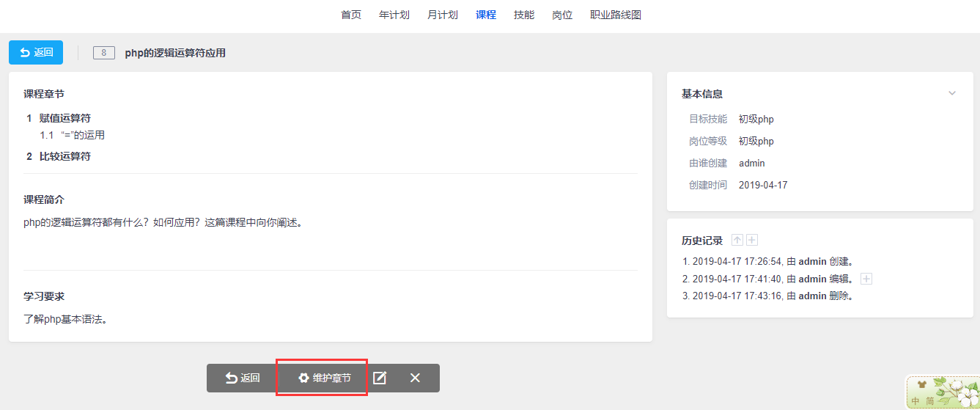The image size is (980, 410).
Task: Click the text 了解php基本语法。
Action: click(x=66, y=319)
